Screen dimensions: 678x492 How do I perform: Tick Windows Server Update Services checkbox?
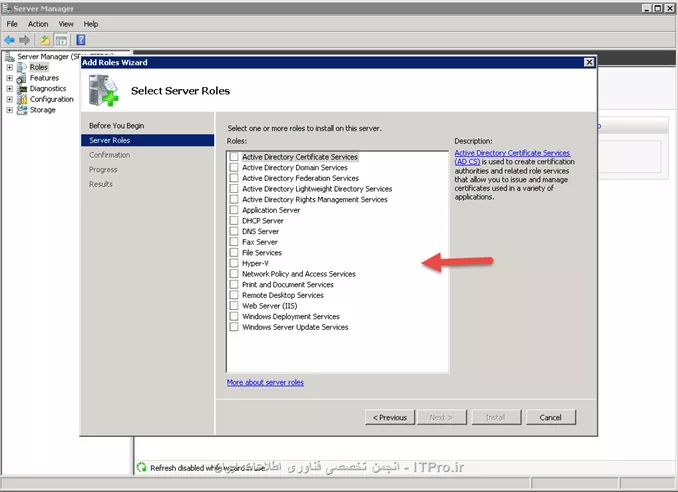click(234, 327)
